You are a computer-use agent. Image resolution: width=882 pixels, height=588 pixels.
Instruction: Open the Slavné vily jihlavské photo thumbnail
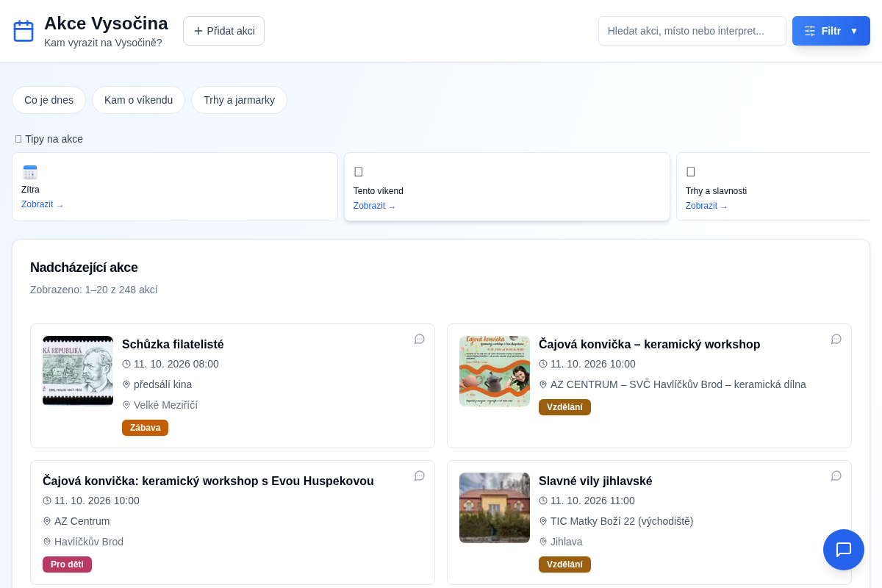(495, 508)
